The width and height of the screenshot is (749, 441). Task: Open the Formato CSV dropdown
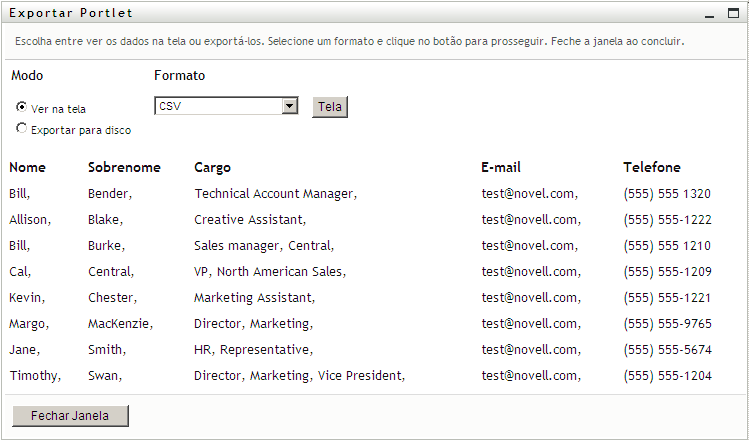point(226,106)
